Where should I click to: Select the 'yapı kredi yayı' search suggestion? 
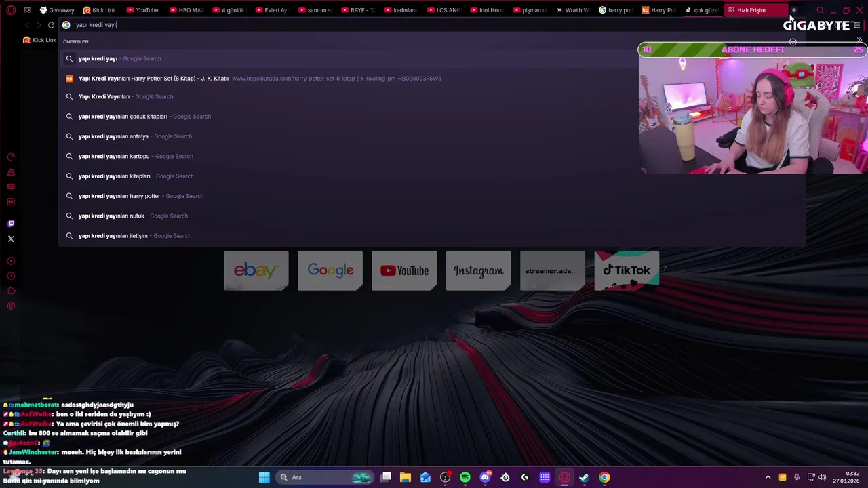431,58
